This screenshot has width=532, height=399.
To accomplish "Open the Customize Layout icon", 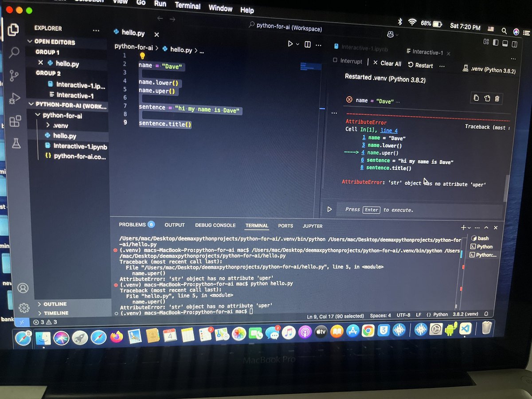I will (486, 42).
